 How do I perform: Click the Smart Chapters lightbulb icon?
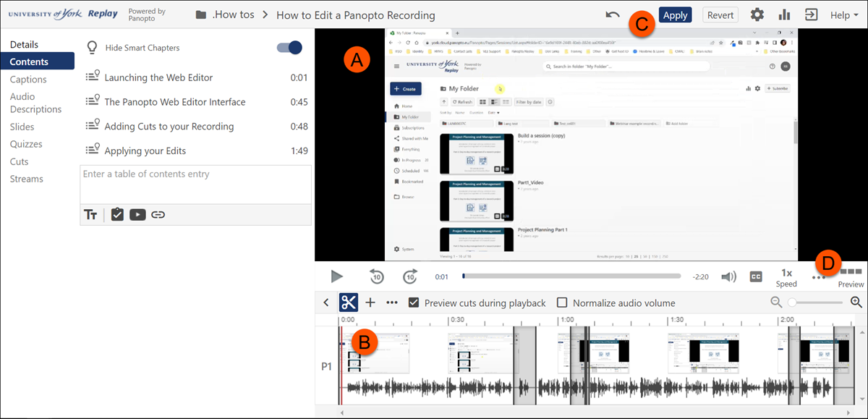pyautogui.click(x=92, y=48)
